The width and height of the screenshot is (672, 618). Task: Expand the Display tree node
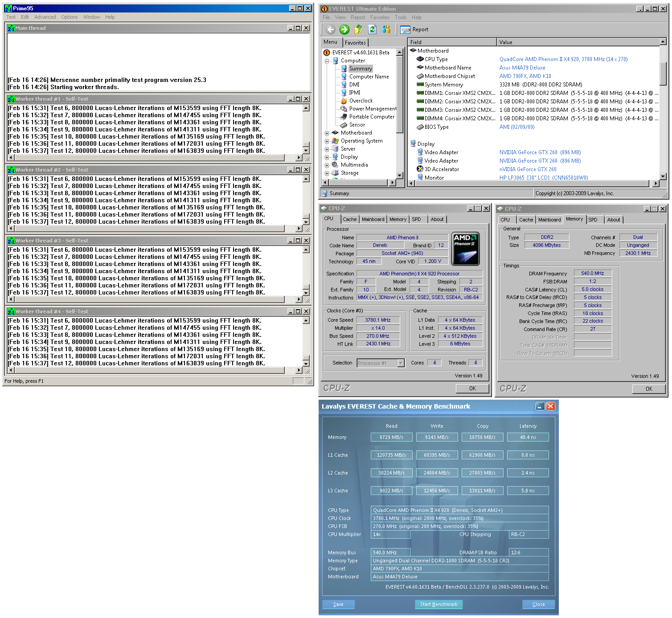pos(327,157)
